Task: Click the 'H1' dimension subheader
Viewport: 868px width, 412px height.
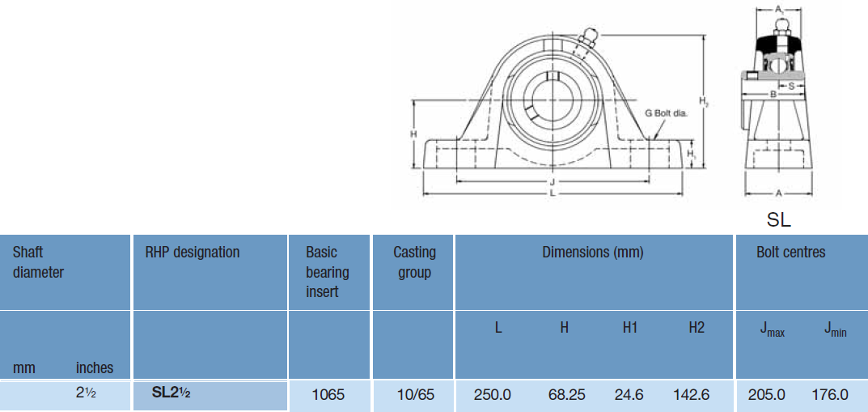Action: point(630,328)
